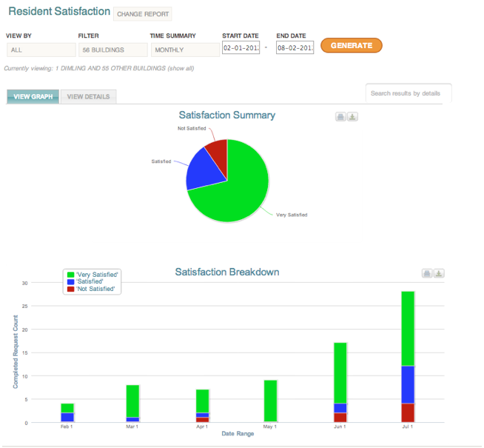Viewport: 484px width, 448px height.
Task: Download the Satisfaction Breakdown chart
Action: 439,273
